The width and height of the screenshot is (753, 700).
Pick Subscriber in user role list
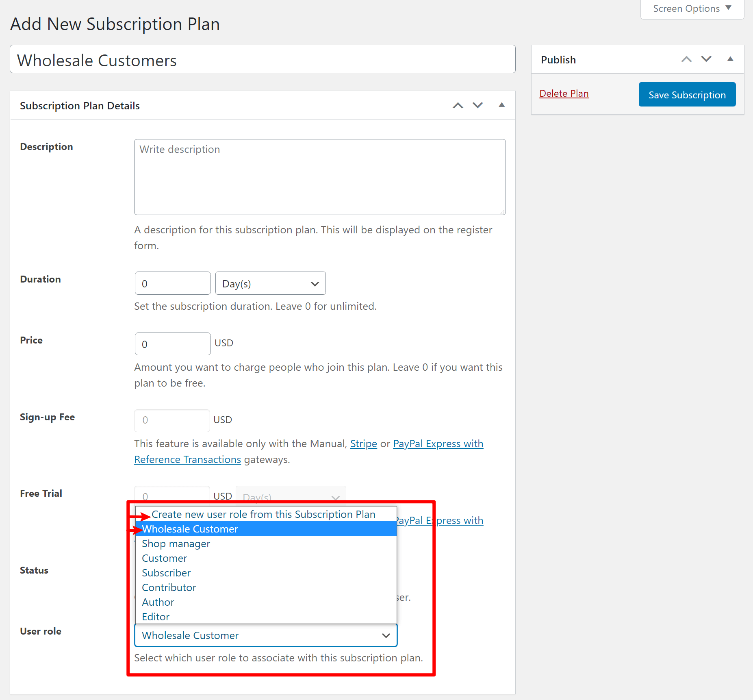(x=166, y=573)
